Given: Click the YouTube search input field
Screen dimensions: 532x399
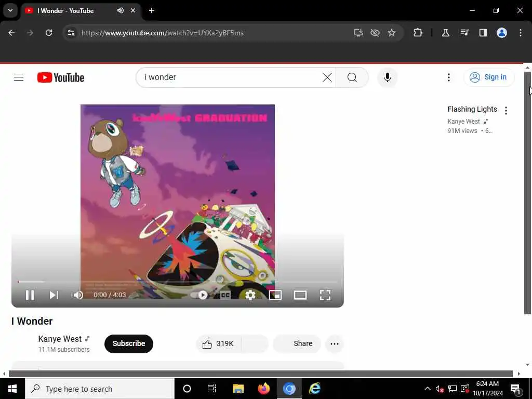Looking at the screenshot, I should (x=231, y=77).
